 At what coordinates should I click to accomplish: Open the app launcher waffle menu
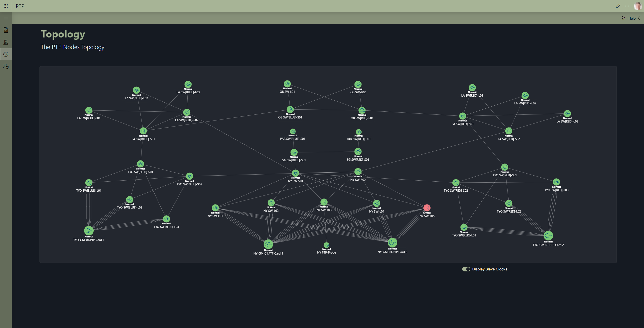tap(6, 6)
